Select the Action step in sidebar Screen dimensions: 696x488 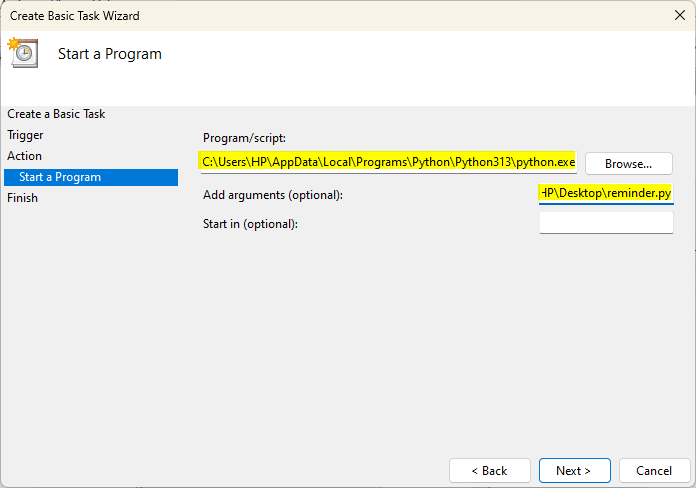[25, 156]
